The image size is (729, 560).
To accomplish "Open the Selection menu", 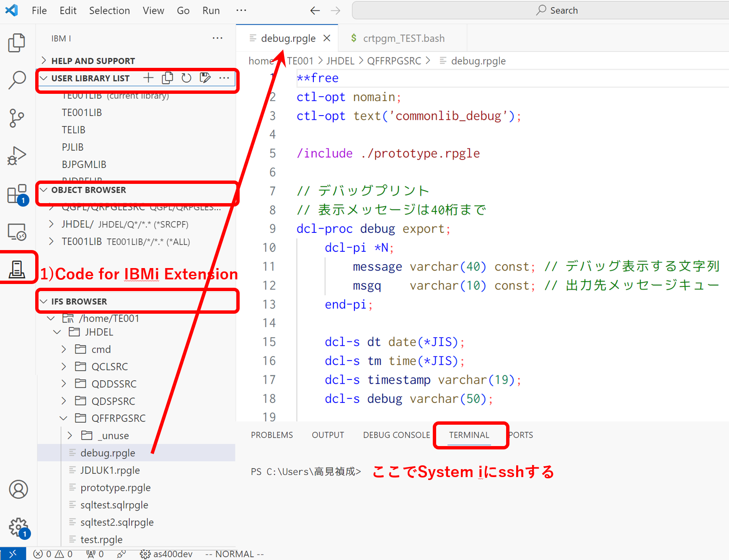I will coord(109,10).
